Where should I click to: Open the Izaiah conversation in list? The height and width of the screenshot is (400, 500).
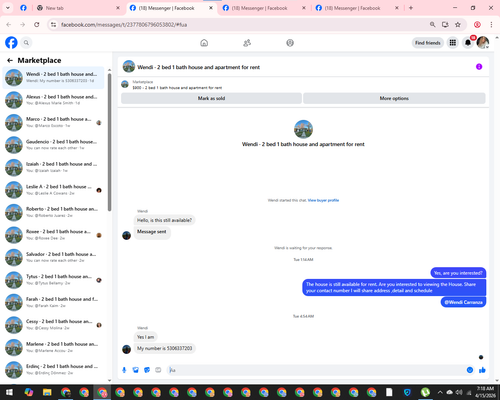pos(53,167)
